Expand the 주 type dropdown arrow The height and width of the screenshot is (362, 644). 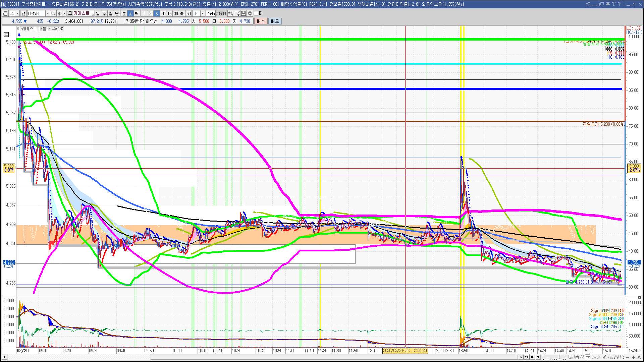click(x=17, y=13)
